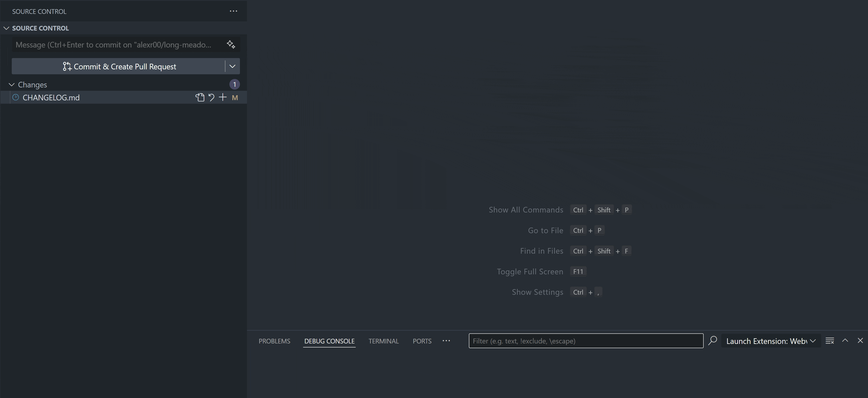Collapse the Changes section chevron
The height and width of the screenshot is (398, 868).
coord(11,84)
